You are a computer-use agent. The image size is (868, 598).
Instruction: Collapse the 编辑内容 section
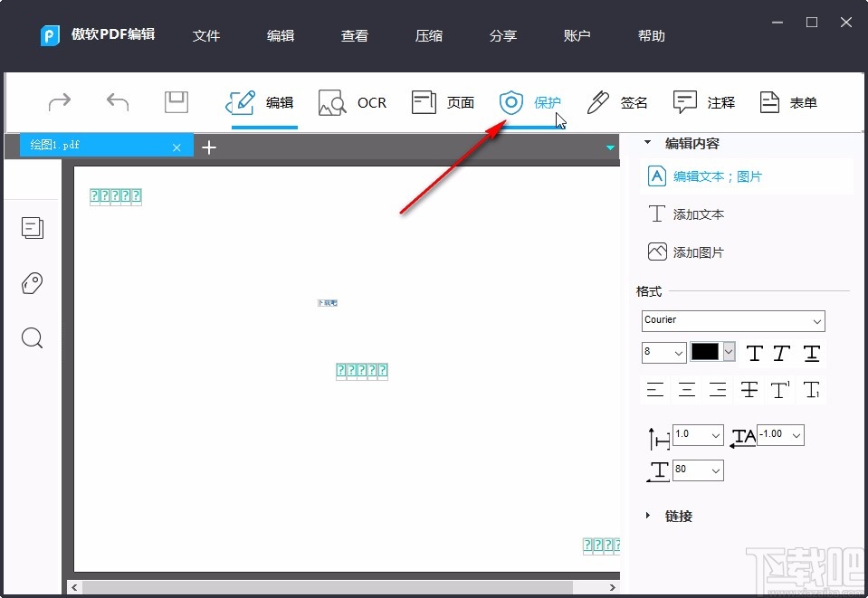click(647, 142)
